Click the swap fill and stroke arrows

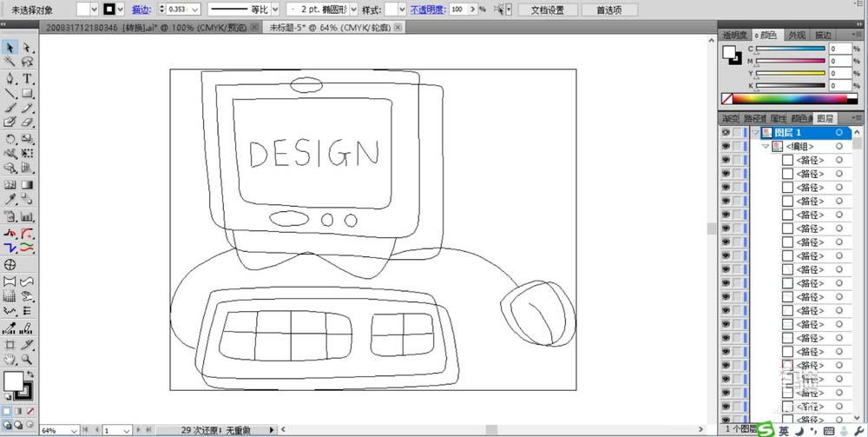click(x=30, y=375)
